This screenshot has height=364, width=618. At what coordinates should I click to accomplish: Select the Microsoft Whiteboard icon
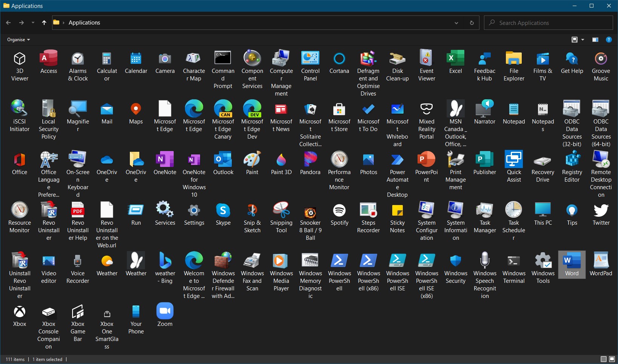pos(398,109)
